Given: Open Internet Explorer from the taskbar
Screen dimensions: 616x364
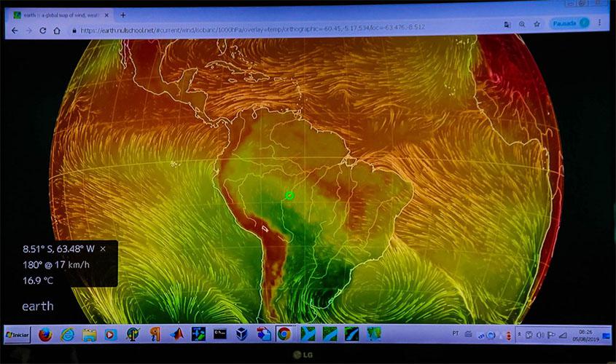Looking at the screenshot, I should [68, 334].
